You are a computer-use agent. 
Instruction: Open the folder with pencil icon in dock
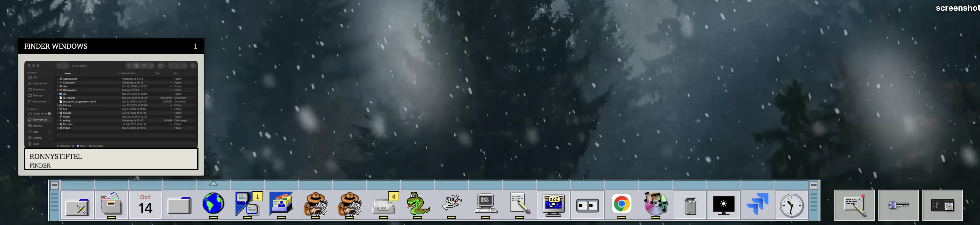coord(78,206)
